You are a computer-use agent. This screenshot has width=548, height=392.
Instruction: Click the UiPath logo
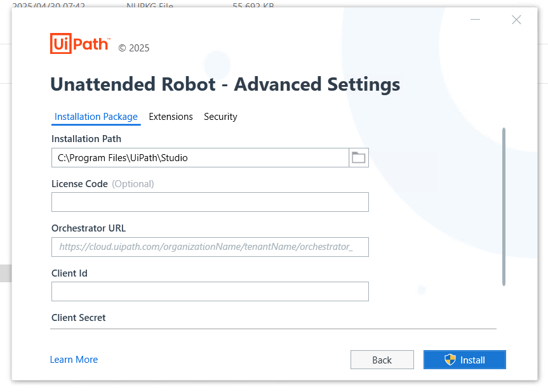coord(79,43)
